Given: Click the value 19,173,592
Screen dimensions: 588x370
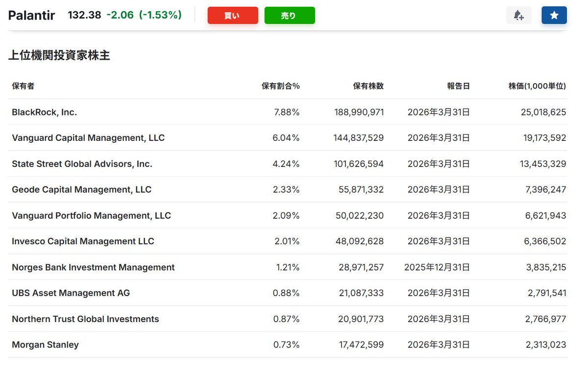Looking at the screenshot, I should (544, 138).
